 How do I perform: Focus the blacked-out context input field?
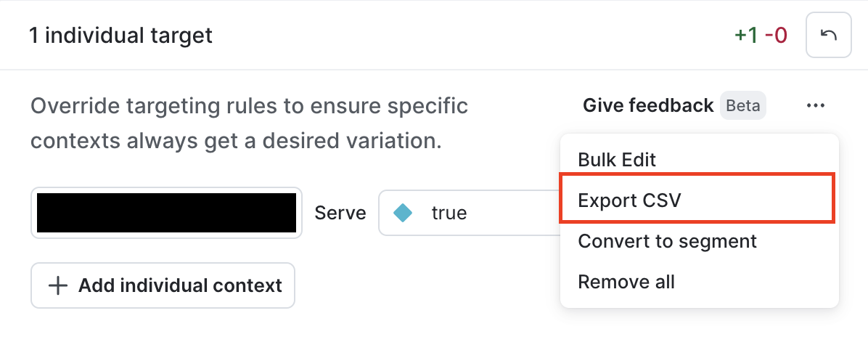[166, 213]
